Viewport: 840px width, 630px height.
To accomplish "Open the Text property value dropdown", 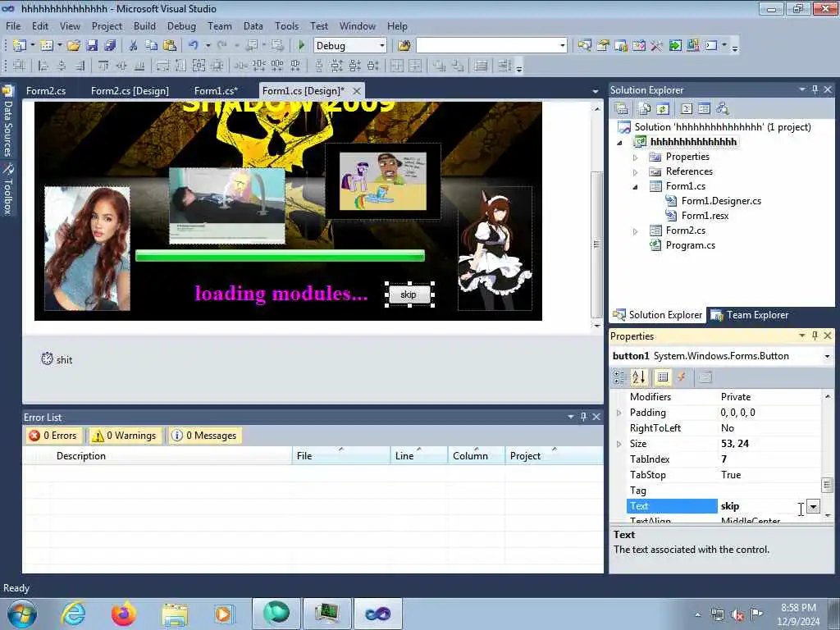I will click(x=813, y=506).
